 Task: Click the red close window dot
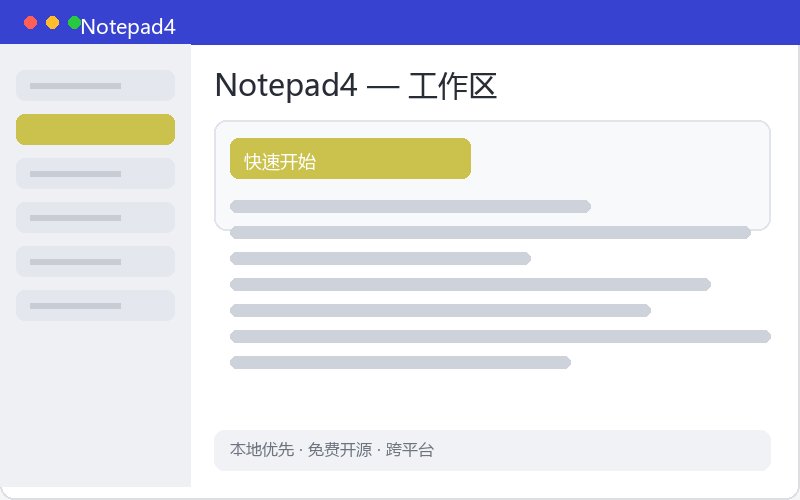[31, 23]
